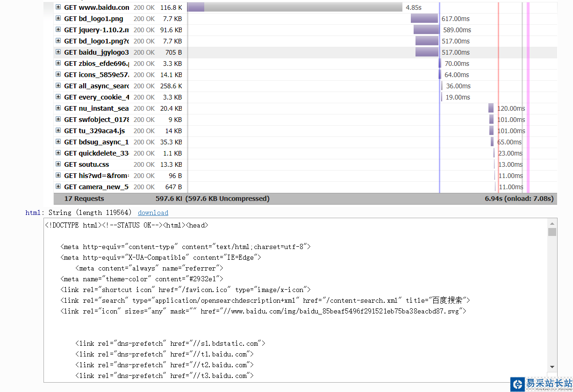Select the 91.6 KB size cell
Screen dimensions: 573x392
tap(171, 30)
